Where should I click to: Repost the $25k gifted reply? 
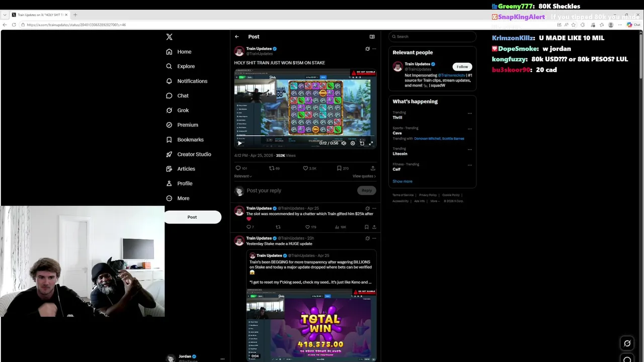click(278, 227)
